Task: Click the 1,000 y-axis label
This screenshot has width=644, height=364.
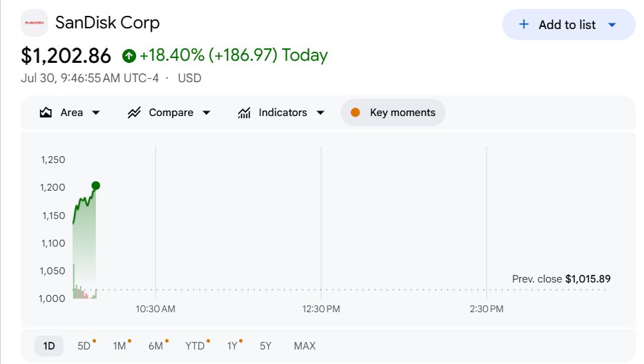Action: click(52, 299)
